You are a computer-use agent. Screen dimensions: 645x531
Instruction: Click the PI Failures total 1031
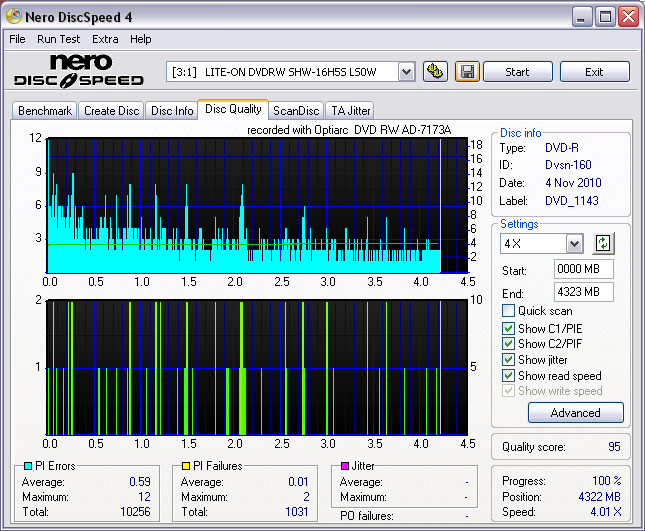[x=297, y=512]
